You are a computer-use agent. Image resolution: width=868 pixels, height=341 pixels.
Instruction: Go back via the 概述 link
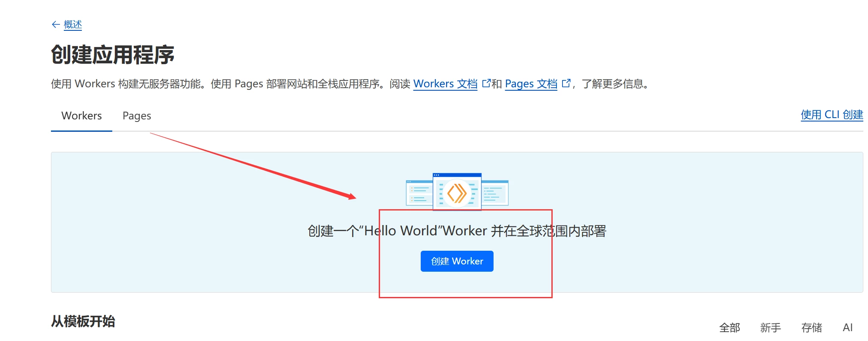pyautogui.click(x=73, y=25)
